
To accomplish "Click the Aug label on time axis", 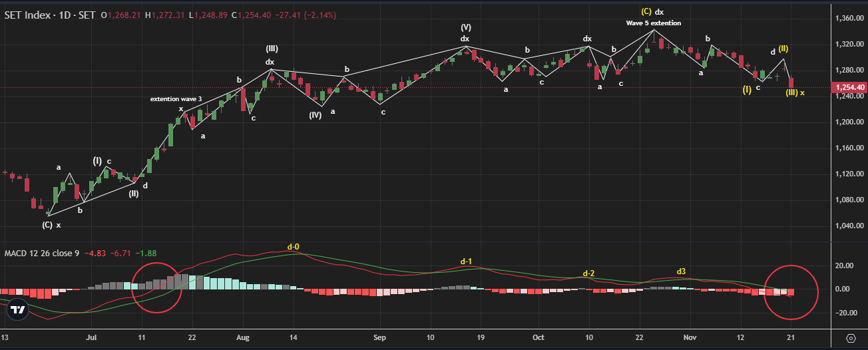I will [243, 338].
